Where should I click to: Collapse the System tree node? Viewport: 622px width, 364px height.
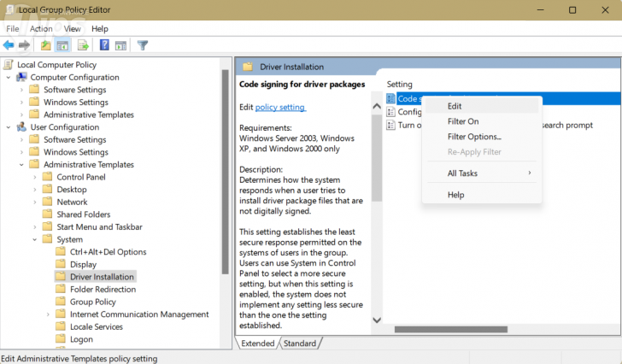pyautogui.click(x=35, y=239)
